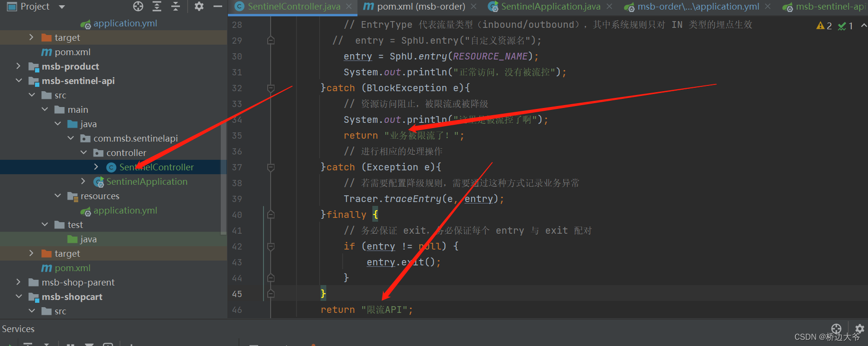Select the controller package row
The height and width of the screenshot is (346, 868).
point(126,153)
